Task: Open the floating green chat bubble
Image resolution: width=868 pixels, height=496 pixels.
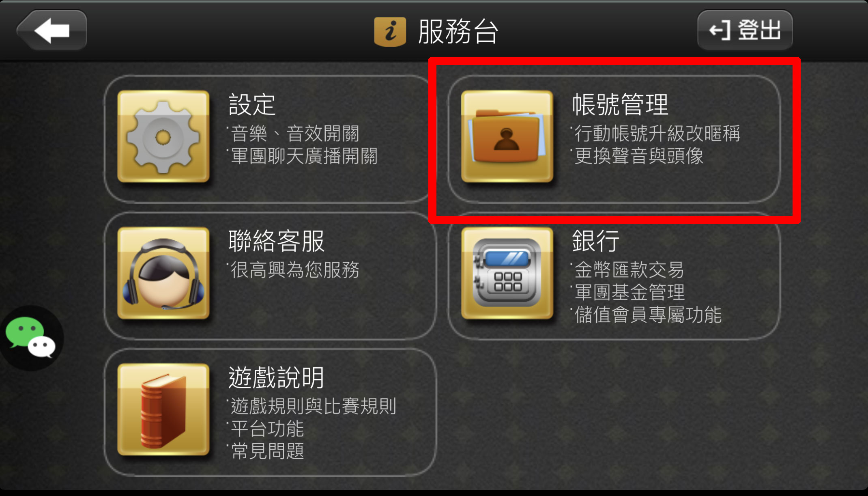Action: coord(31,338)
